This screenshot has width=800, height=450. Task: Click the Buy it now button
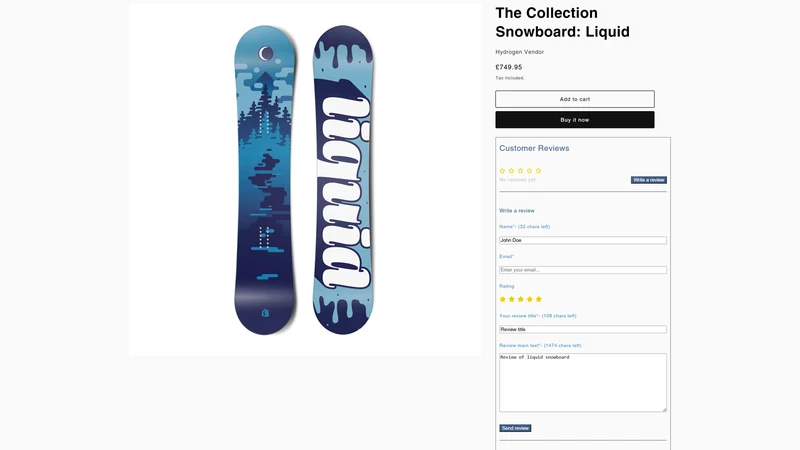574,120
